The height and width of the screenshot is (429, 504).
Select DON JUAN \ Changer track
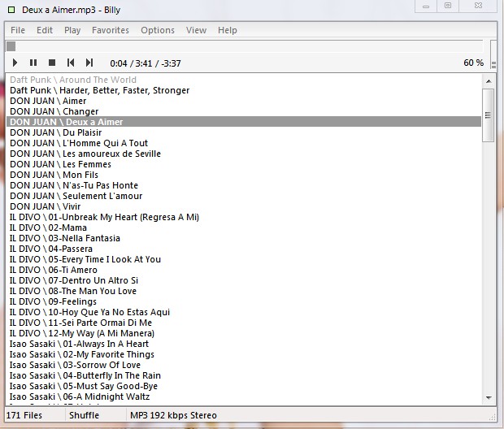(244, 111)
